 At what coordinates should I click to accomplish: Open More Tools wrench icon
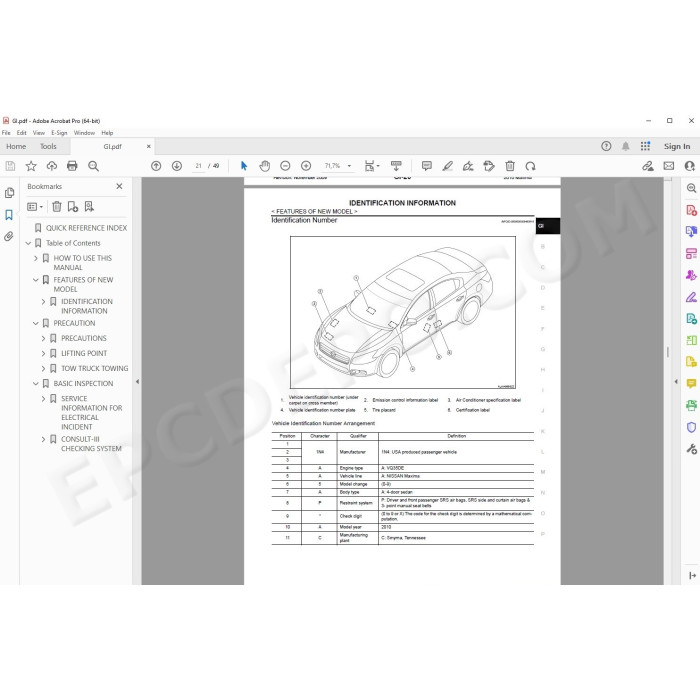pos(691,449)
